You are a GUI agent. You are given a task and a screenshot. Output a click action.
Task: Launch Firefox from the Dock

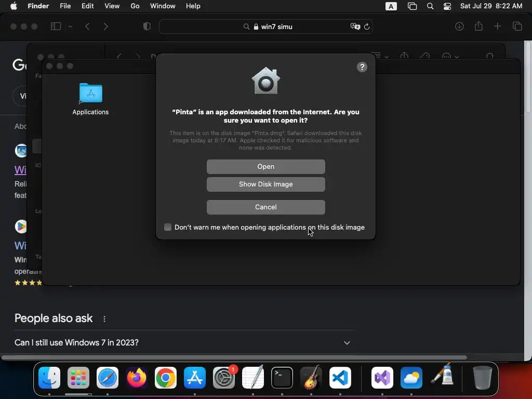(x=137, y=378)
